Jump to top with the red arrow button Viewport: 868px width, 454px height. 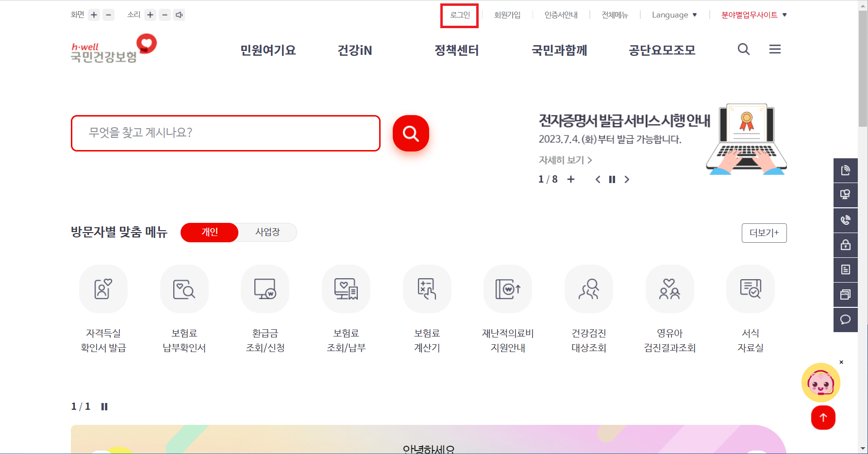click(x=823, y=418)
